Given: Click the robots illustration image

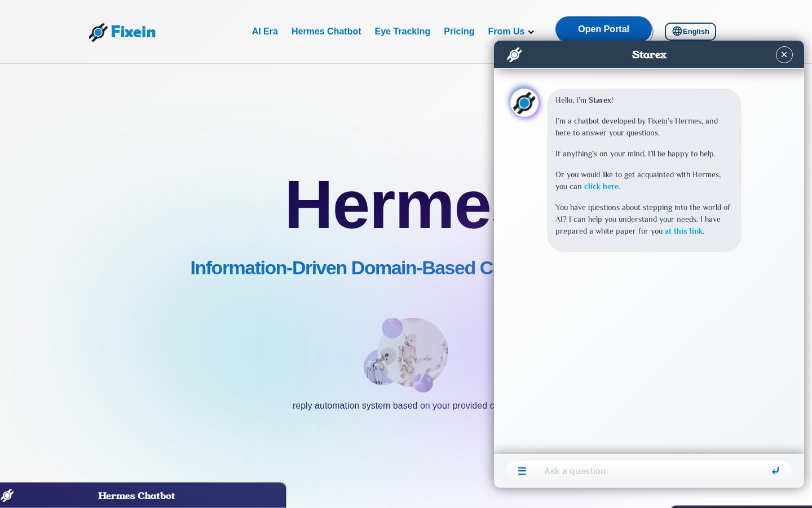Looking at the screenshot, I should (406, 354).
